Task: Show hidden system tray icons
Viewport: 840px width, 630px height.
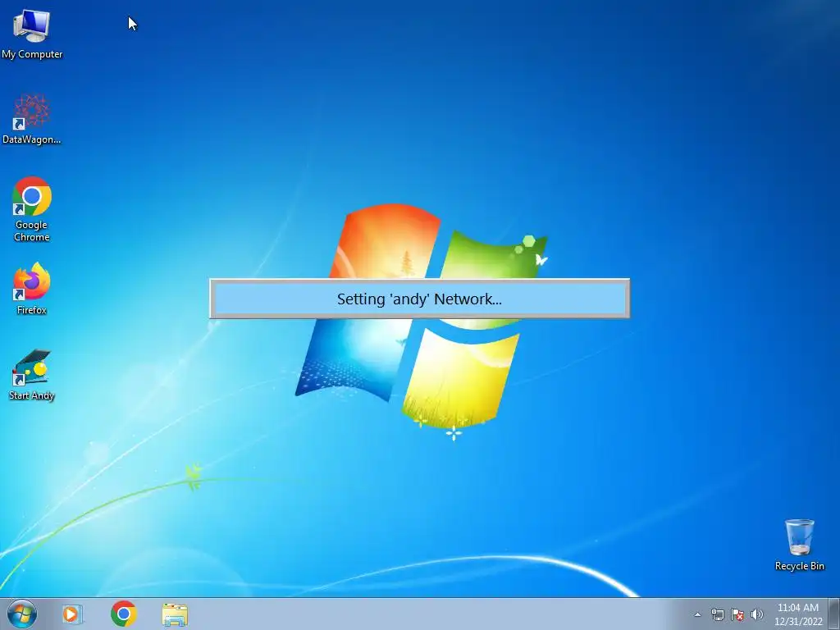Action: pos(697,614)
